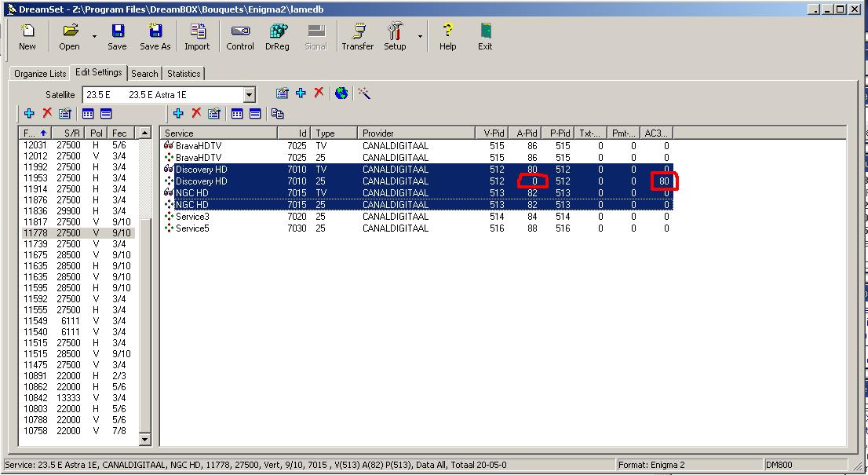Sort services by Provider column header
This screenshot has height=475, width=868.
point(416,133)
